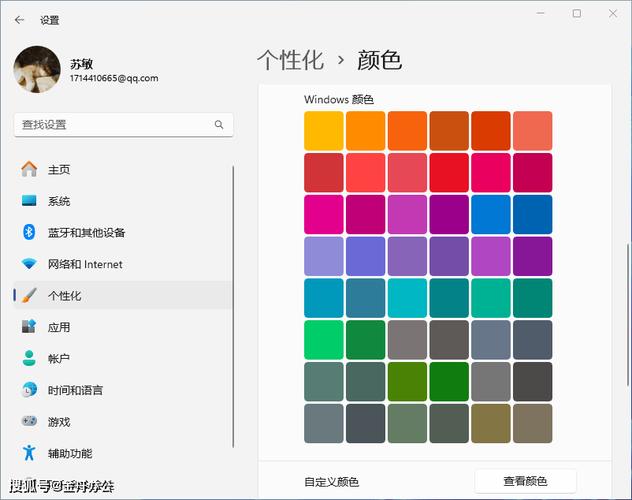
Task: Open the 帐户 accounts settings
Action: pyautogui.click(x=123, y=359)
